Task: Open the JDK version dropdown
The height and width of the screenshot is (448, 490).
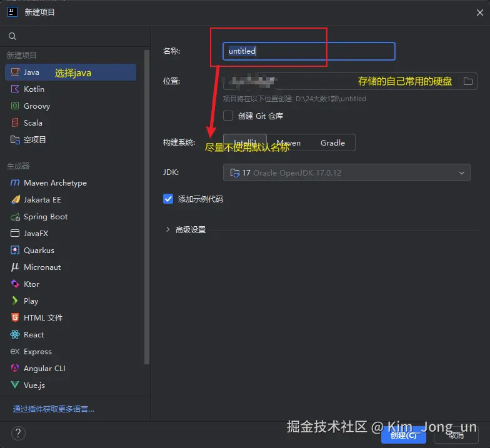Action: coord(346,172)
